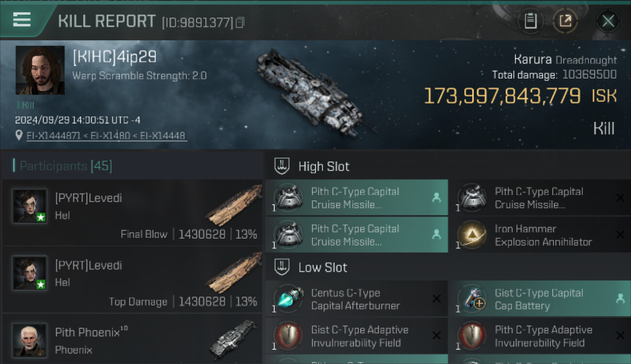Close the kill report window
The height and width of the screenshot is (364, 631).
point(608,21)
